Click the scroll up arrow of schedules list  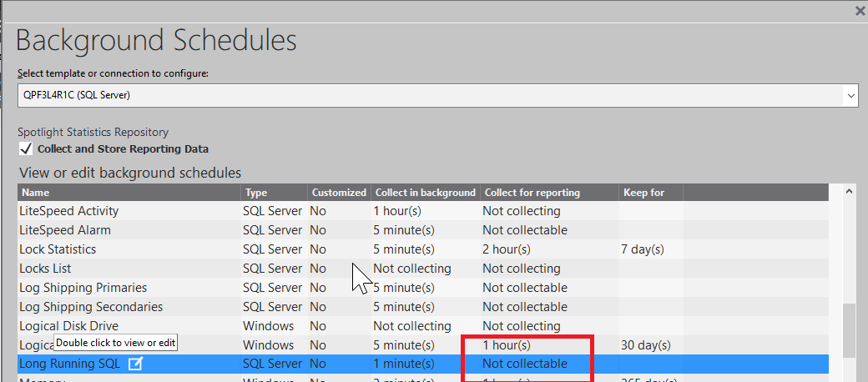click(x=850, y=192)
